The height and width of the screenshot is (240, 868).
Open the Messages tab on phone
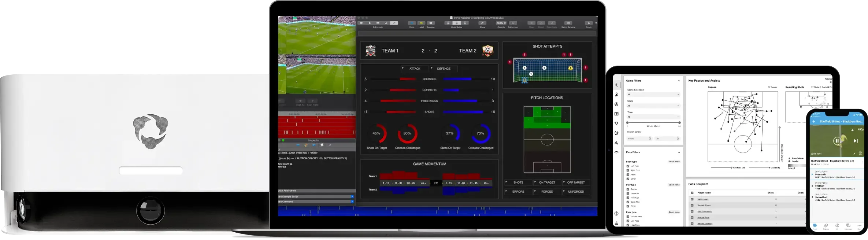coord(848,226)
